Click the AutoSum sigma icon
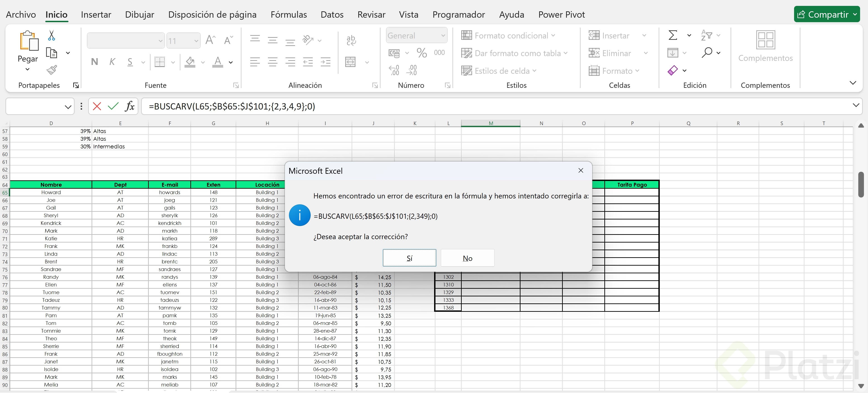Viewport: 868px width, 393px height. 673,35
